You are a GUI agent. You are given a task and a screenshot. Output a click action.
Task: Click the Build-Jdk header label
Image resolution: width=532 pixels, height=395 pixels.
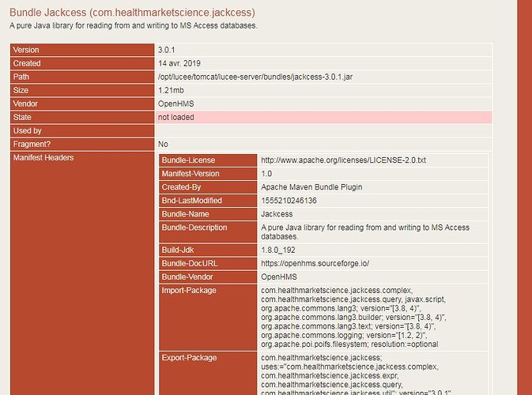178,250
